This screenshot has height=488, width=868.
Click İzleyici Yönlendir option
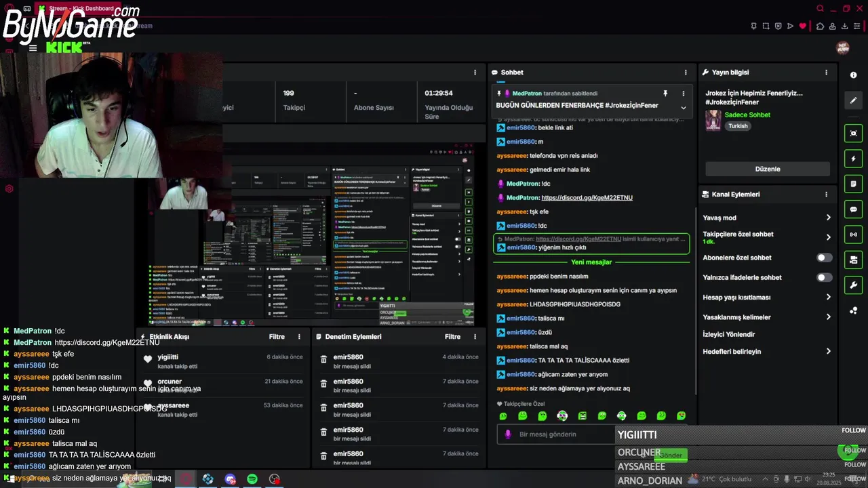pyautogui.click(x=728, y=334)
